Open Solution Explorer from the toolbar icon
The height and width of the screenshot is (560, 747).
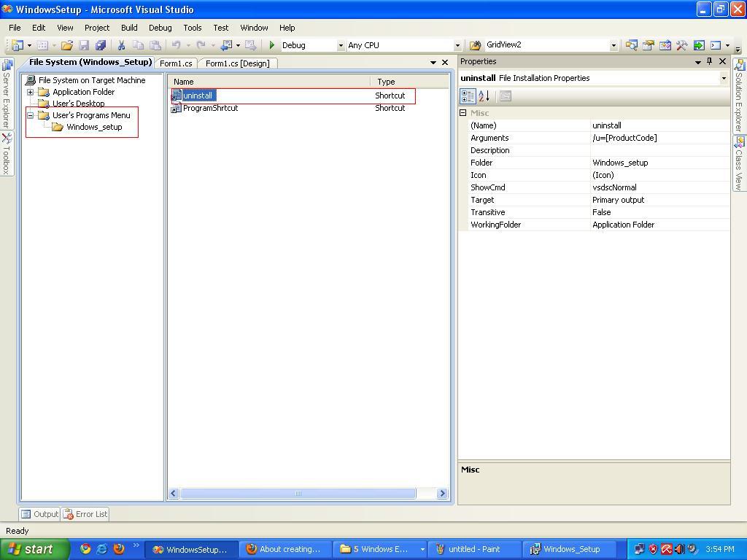point(632,45)
